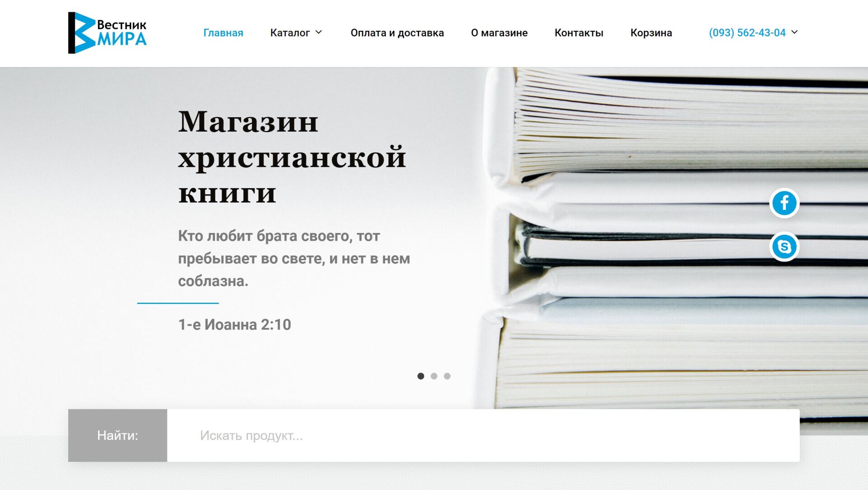This screenshot has width=868, height=490.
Task: Open Оплата и доставка page
Action: coord(397,33)
